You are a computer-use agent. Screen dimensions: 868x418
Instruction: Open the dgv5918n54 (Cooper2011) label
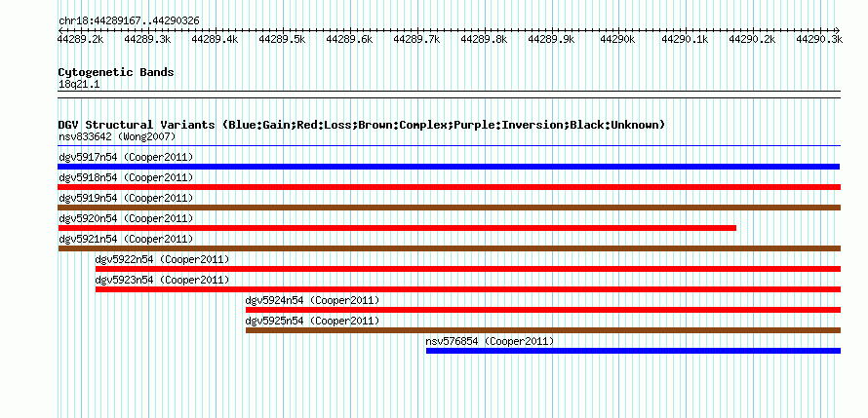[126, 177]
